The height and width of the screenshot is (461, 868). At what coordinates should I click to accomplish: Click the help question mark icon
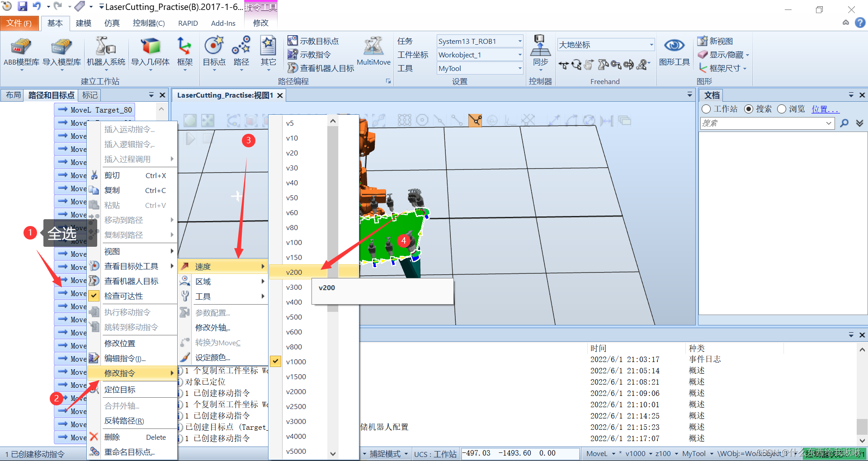coord(860,23)
